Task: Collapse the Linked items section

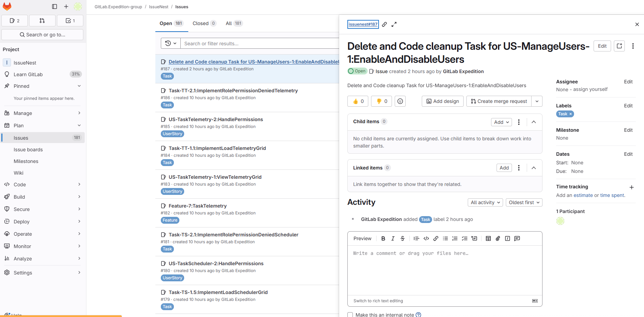Action: (x=534, y=168)
